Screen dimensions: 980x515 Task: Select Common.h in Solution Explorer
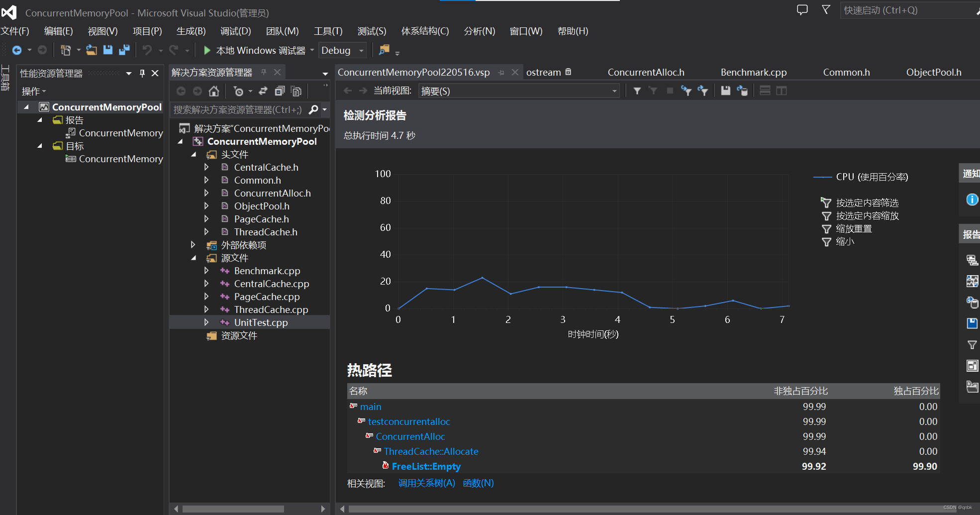pos(257,180)
